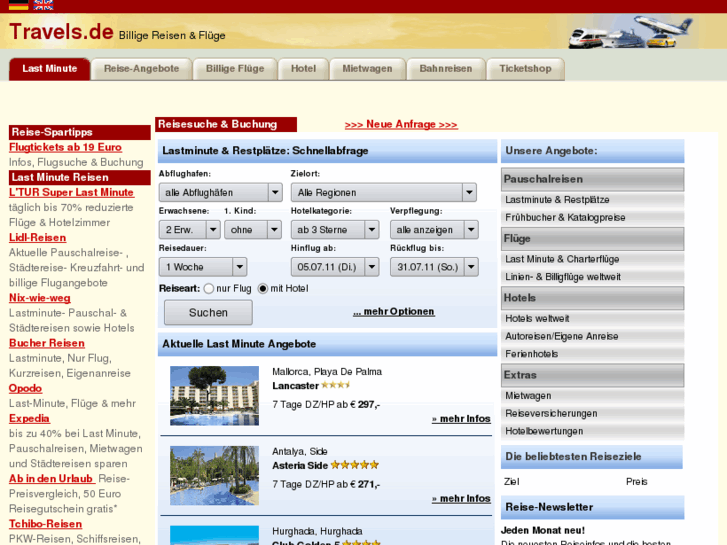Open the Rückflug bis date dropdown
The width and height of the screenshot is (727, 545).
click(434, 267)
